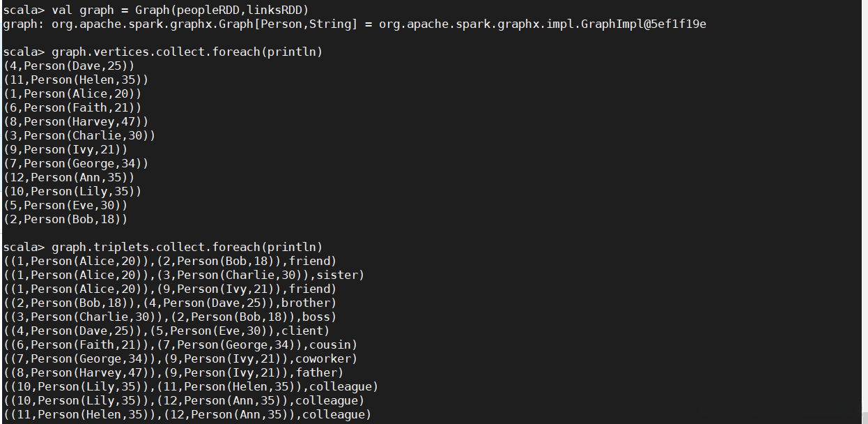
Task: Click the vertex line for Helen
Action: tap(76, 79)
